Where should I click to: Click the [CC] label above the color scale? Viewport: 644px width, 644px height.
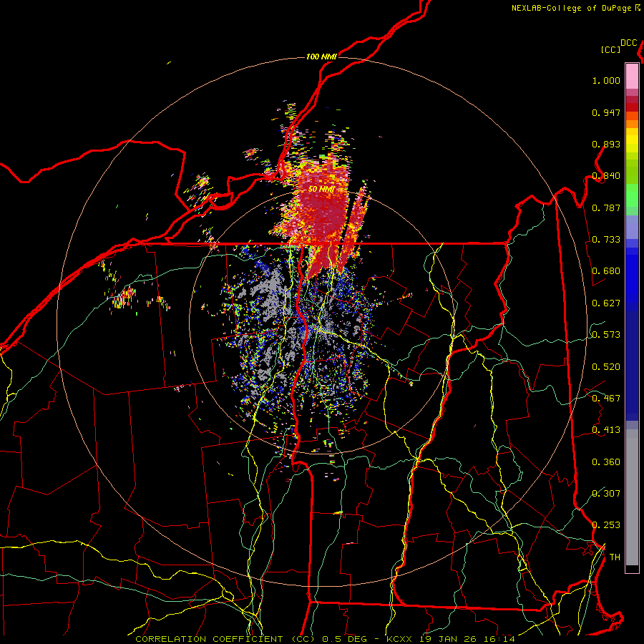pos(611,49)
